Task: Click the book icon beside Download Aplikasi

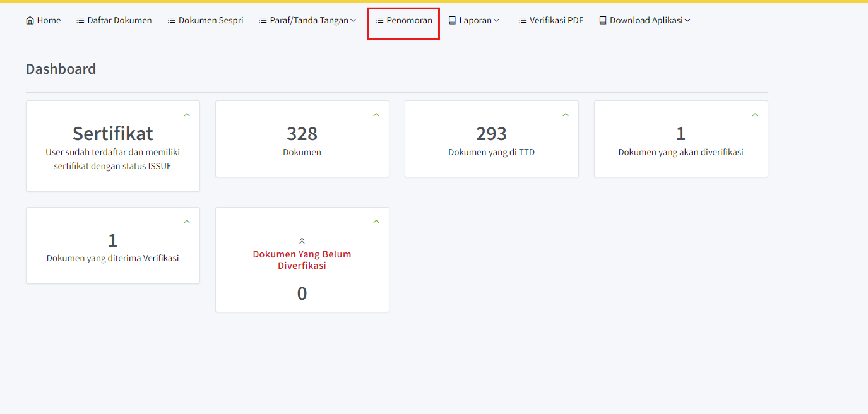Action: point(603,20)
